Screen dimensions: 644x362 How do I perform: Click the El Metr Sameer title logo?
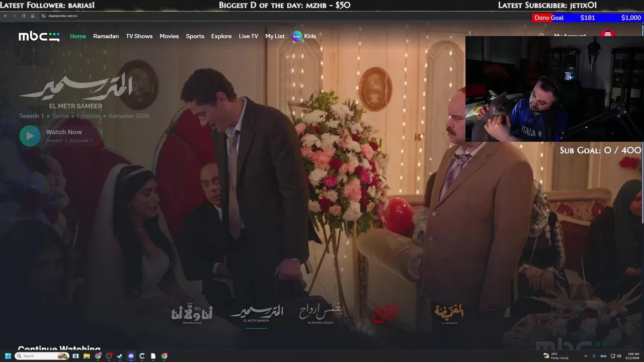tap(75, 91)
